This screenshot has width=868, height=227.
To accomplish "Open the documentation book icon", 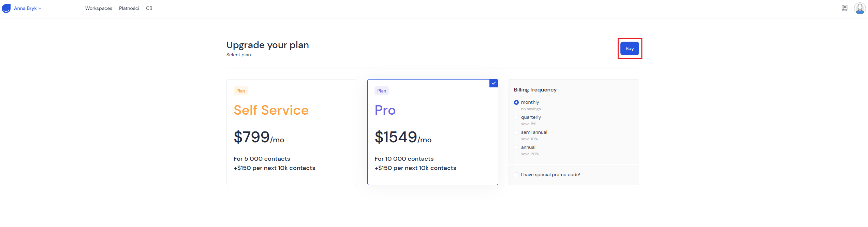I will [x=844, y=8].
